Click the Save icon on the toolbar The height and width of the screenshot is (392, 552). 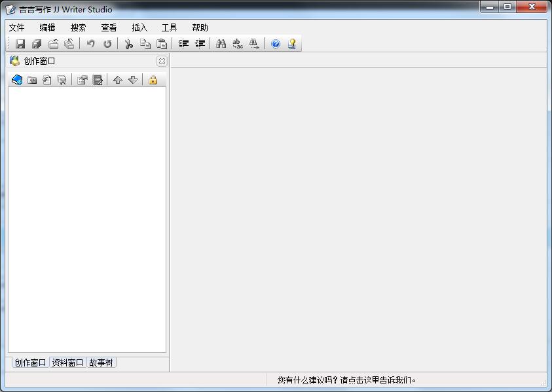coord(19,43)
